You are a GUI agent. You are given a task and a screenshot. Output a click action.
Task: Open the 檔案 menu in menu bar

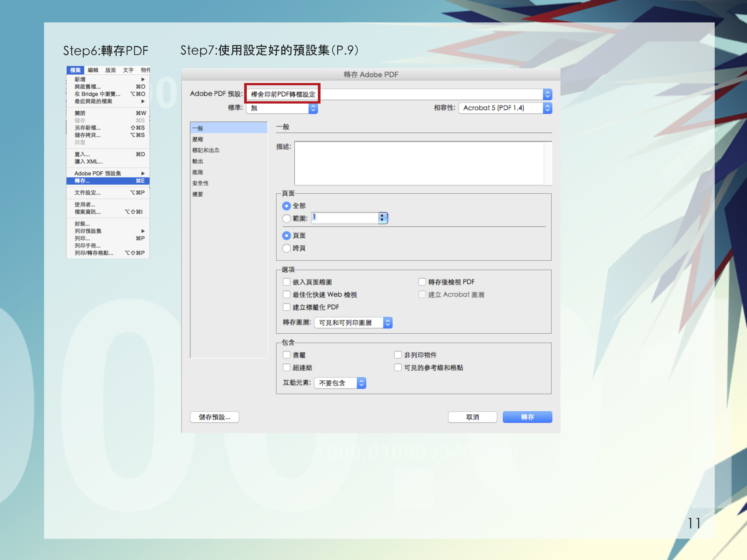75,70
